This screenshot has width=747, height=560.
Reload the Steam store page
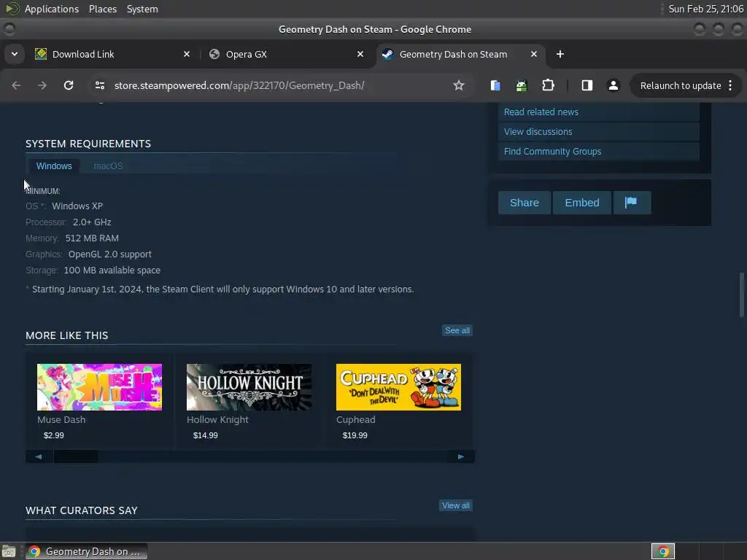(69, 85)
